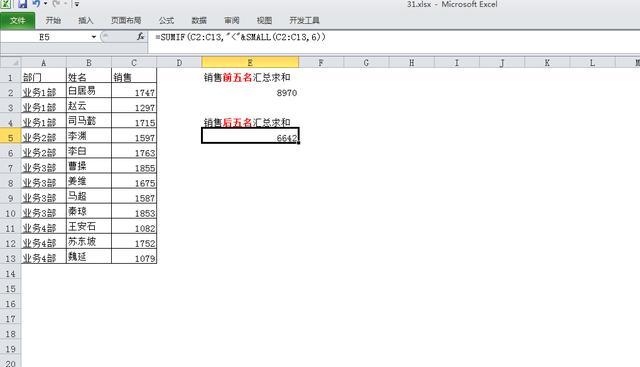This screenshot has height=367, width=640.
Task: Switch to the 数据 Data tab
Action: click(x=199, y=20)
